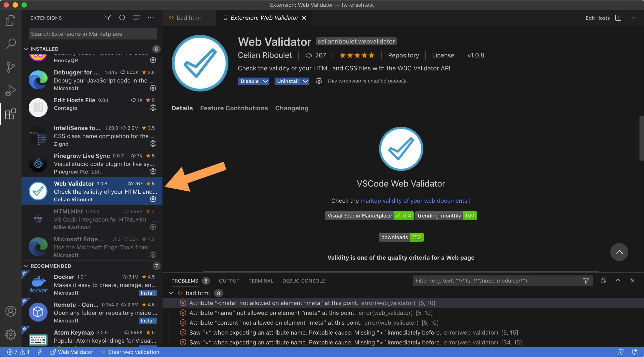
Task: Open editor more actions ellipsis
Action: click(632, 18)
